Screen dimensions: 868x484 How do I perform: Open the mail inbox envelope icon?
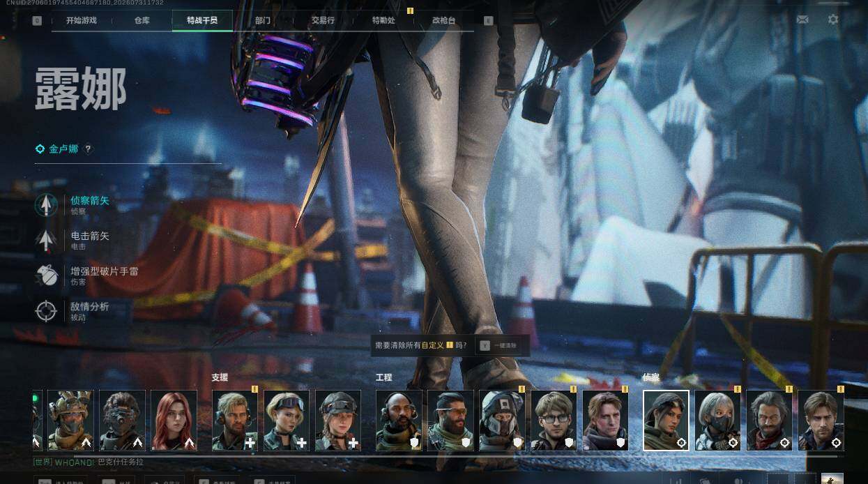point(802,20)
